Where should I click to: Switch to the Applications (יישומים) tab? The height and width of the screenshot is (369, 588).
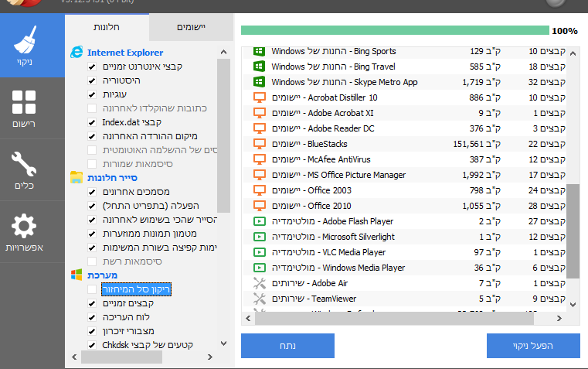[x=191, y=27]
